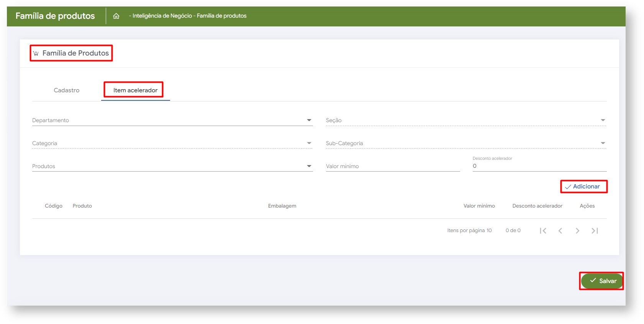The height and width of the screenshot is (324, 644).
Task: Click the Valor mínimo column header
Action: [x=479, y=206]
